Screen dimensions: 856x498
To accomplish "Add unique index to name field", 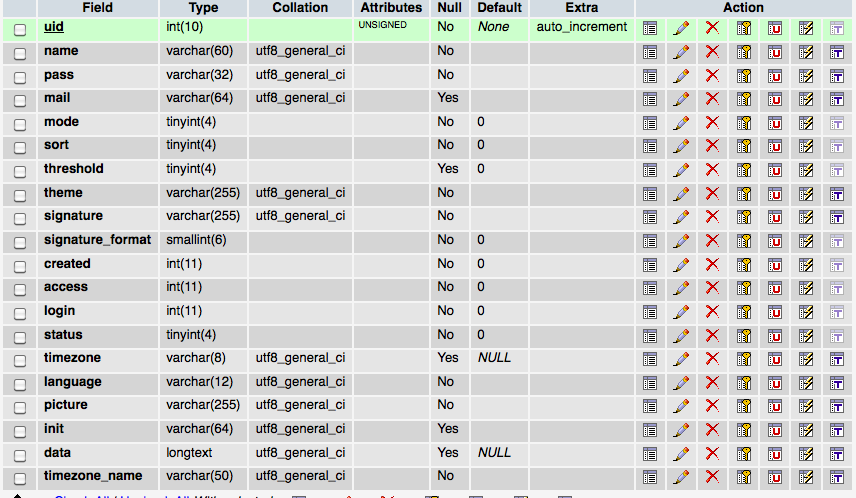I will 775,51.
